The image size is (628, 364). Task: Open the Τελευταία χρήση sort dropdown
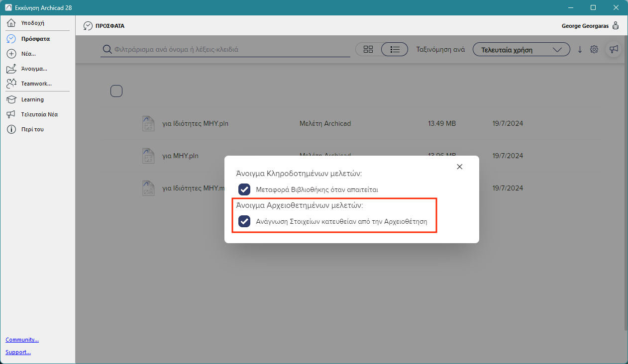pyautogui.click(x=522, y=50)
